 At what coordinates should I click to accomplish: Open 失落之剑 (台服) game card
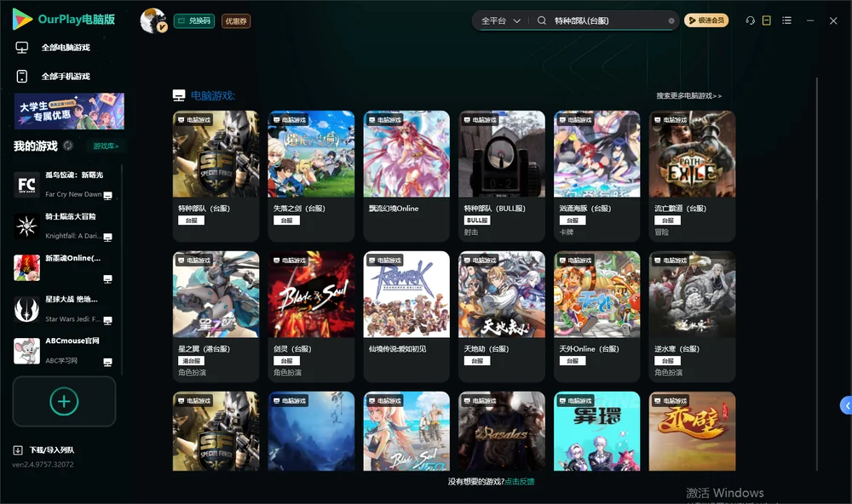tap(311, 176)
